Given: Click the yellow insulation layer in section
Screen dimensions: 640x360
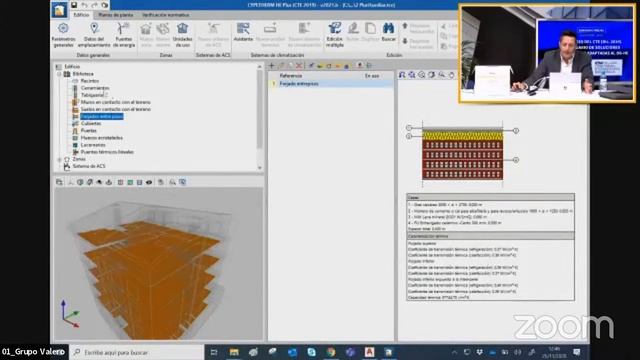Looking at the screenshot, I should point(462,136).
